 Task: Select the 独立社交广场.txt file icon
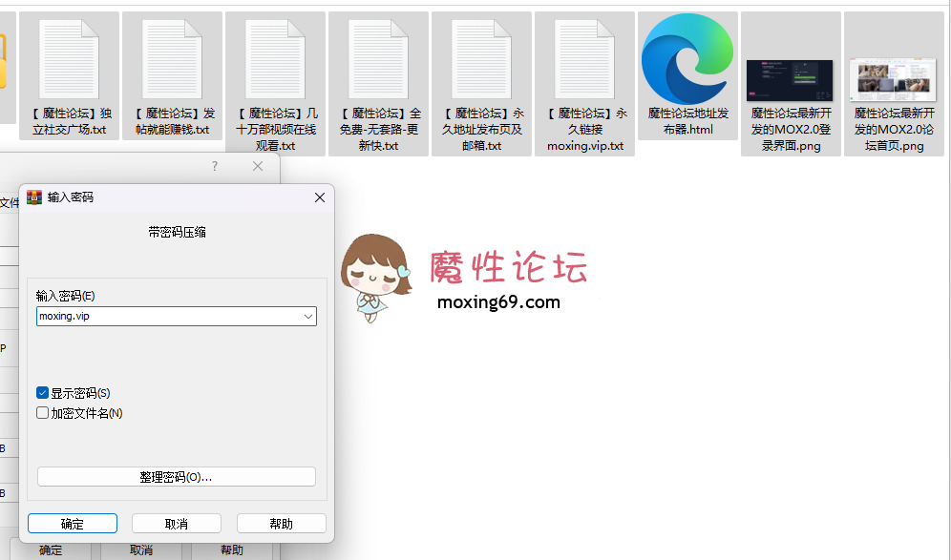click(x=69, y=59)
